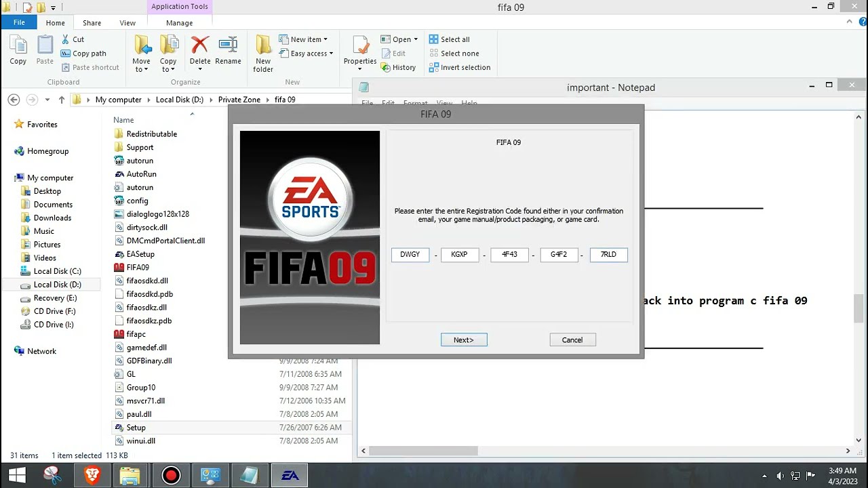The image size is (868, 488).
Task: Click Private Zone in the address bar
Action: [x=239, y=100]
